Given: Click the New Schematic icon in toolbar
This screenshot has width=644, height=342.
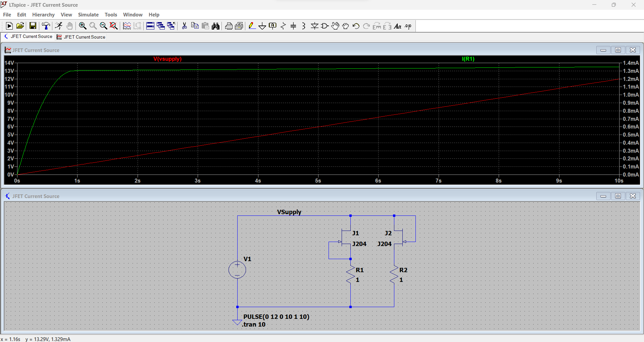Looking at the screenshot, I should pyautogui.click(x=9, y=26).
